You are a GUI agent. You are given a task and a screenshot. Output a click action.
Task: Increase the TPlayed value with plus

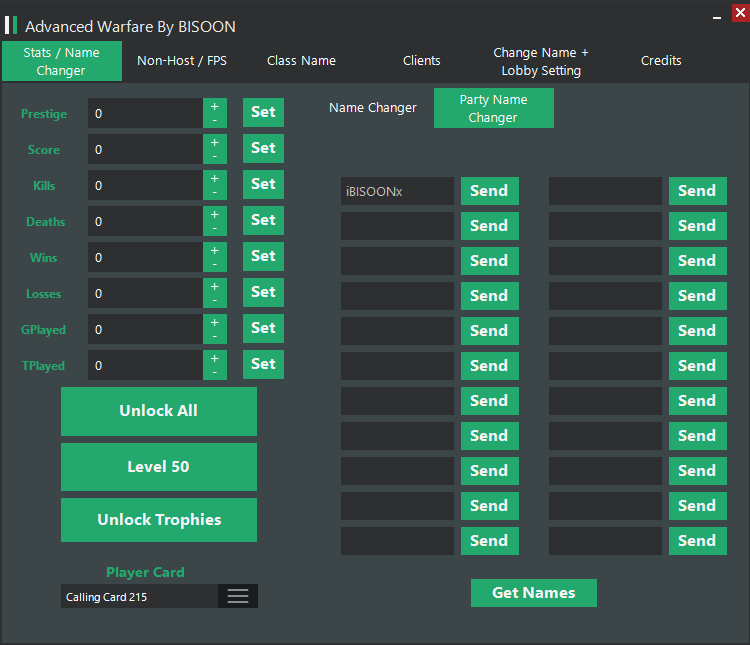coord(215,358)
